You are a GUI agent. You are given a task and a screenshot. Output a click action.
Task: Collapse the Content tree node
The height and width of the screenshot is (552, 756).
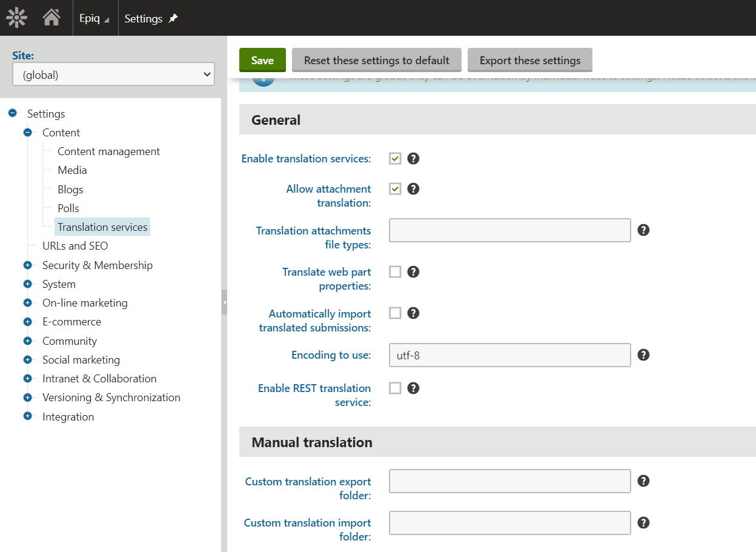tap(27, 133)
